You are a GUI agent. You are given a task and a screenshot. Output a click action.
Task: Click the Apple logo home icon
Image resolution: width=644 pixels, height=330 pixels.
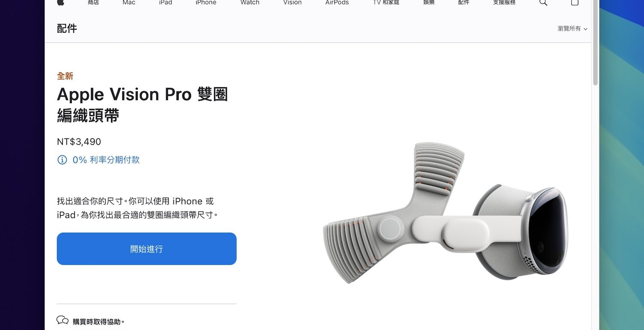pyautogui.click(x=61, y=2)
